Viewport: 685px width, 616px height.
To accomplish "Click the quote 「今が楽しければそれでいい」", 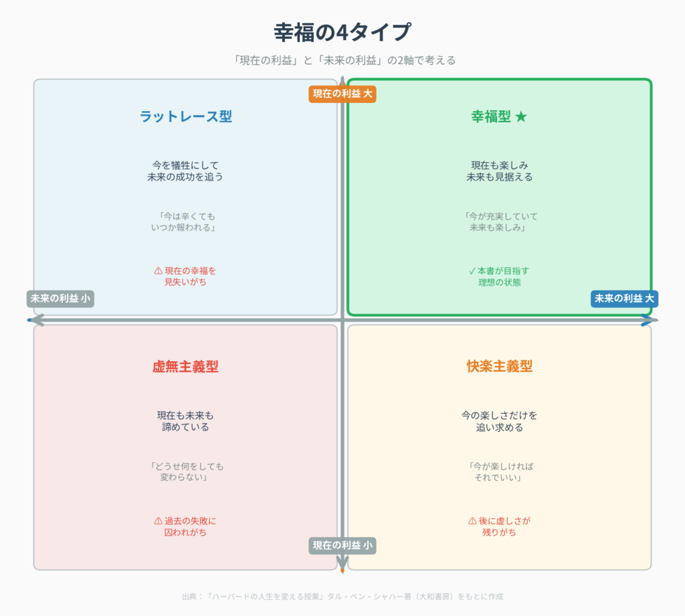I will click(x=499, y=472).
